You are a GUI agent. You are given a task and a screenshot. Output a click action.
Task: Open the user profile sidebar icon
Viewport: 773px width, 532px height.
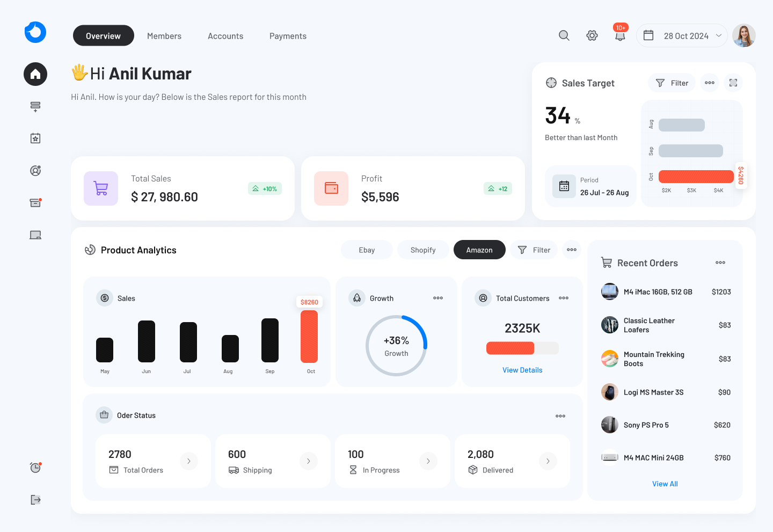click(35, 171)
